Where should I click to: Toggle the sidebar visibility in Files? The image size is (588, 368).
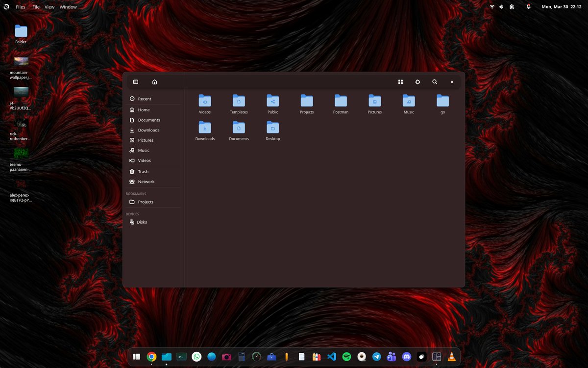(136, 81)
